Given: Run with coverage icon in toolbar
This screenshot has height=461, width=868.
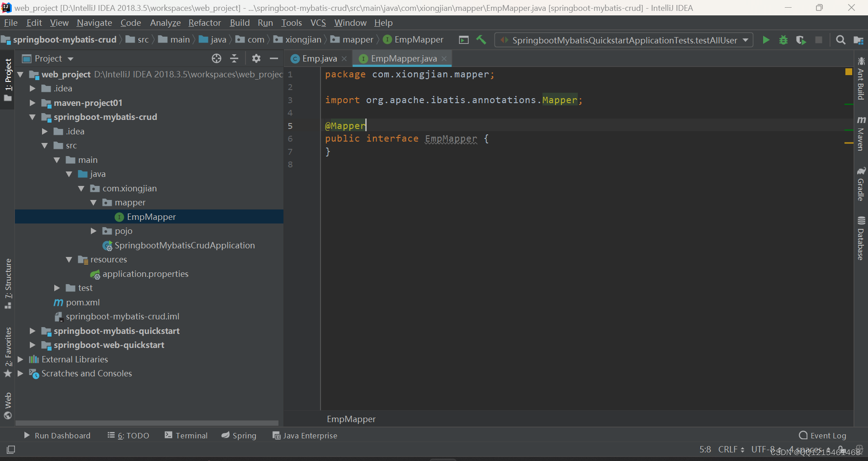Looking at the screenshot, I should [801, 40].
